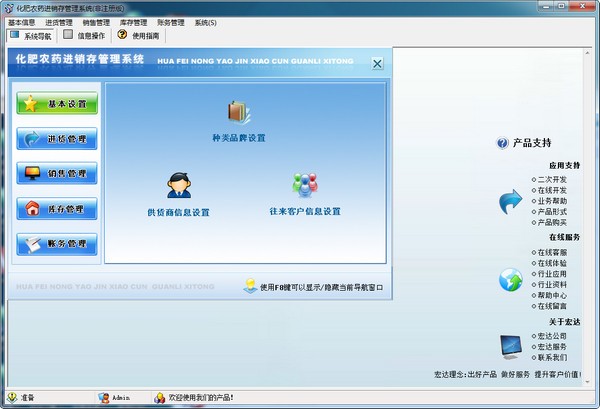This screenshot has height=409, width=600.
Task: Open the 销售管理 menu in menu bar
Action: click(x=96, y=23)
